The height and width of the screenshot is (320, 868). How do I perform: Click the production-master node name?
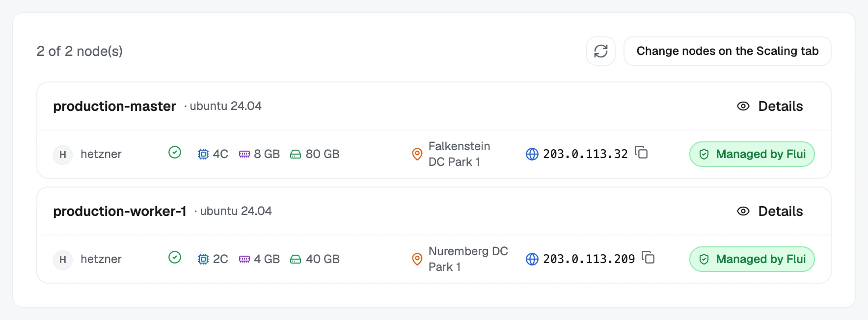tap(114, 106)
